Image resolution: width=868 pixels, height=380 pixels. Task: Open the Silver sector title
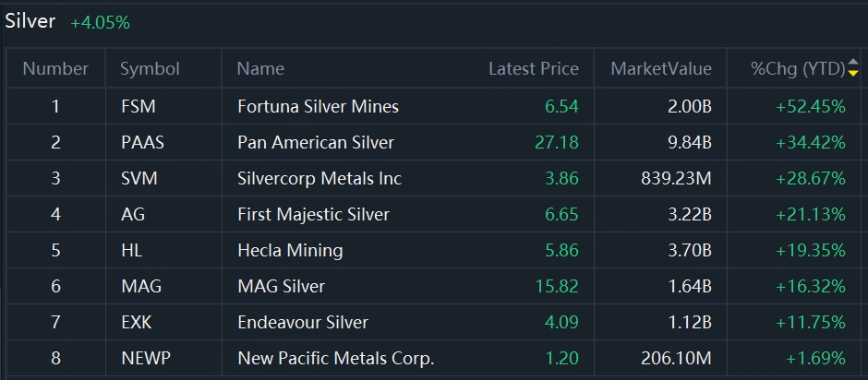[30, 21]
